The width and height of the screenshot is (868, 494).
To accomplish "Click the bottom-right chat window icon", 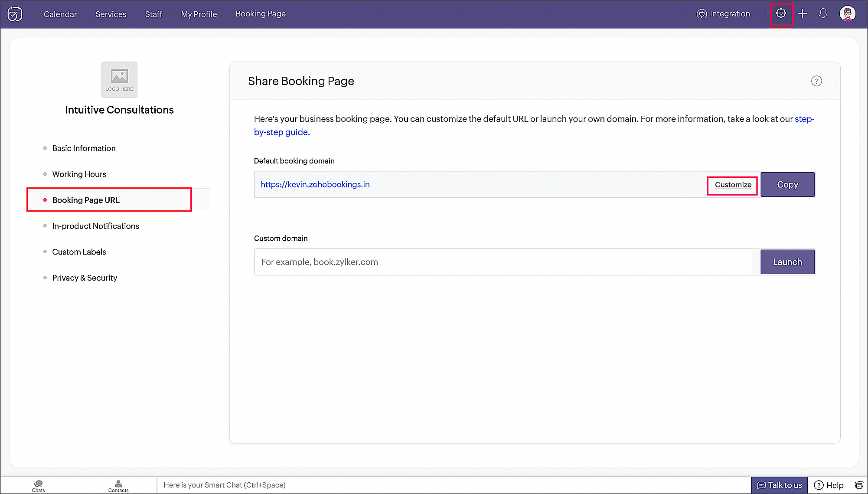I will pos(859,485).
